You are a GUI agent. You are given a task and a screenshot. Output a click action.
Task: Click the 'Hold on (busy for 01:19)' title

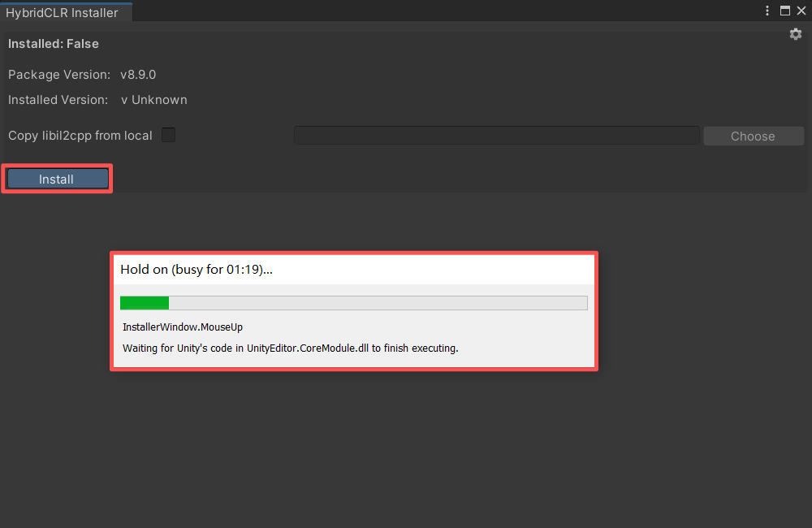[x=197, y=270]
